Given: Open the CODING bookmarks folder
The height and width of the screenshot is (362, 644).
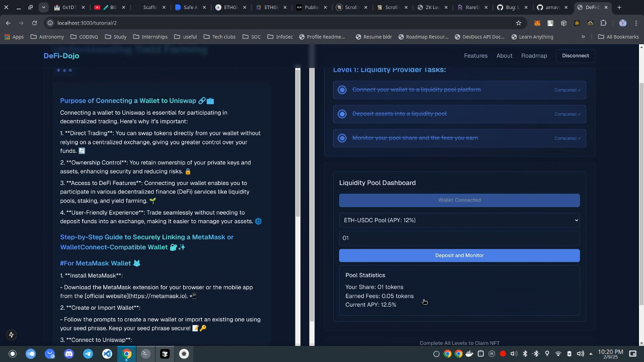Looking at the screenshot, I should [84, 37].
